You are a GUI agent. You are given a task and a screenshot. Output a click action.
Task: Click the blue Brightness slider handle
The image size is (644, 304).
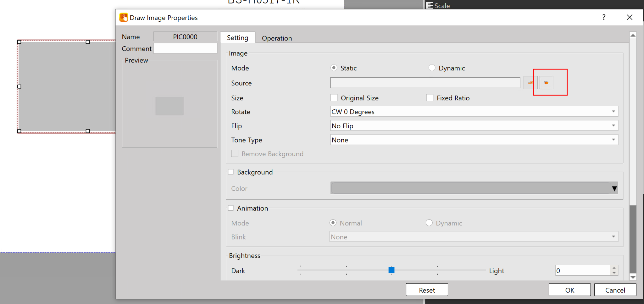391,270
